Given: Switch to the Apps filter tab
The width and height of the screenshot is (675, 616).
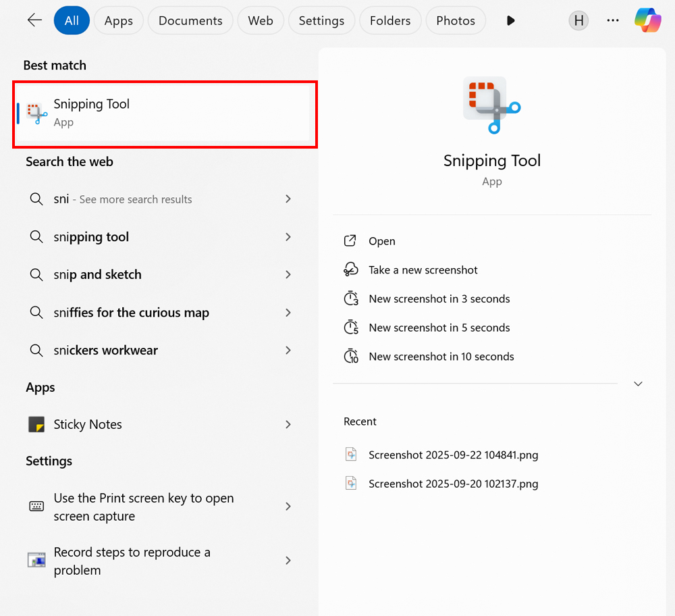Looking at the screenshot, I should click(118, 21).
